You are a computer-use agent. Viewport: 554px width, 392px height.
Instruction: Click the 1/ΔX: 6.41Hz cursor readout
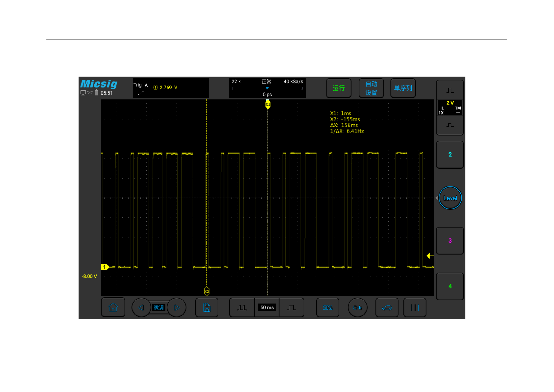click(347, 131)
